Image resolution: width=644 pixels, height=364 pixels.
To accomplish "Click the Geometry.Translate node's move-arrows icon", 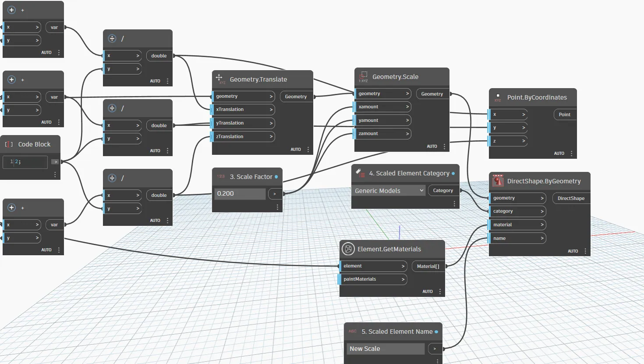I will (220, 79).
